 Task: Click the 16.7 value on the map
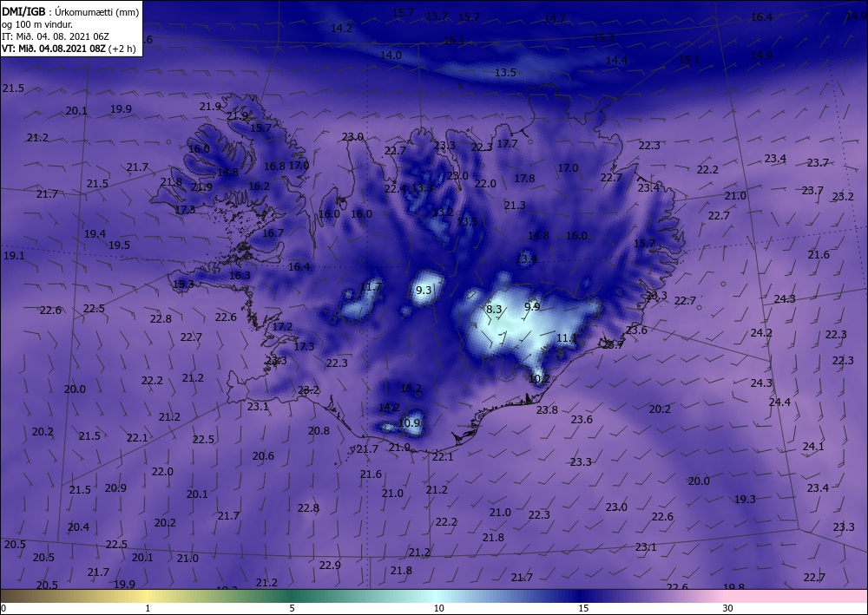[x=273, y=232]
